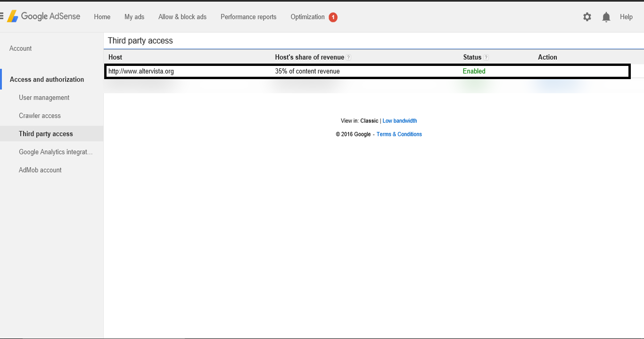The image size is (644, 339).
Task: Click the Status column header
Action: [x=472, y=57]
